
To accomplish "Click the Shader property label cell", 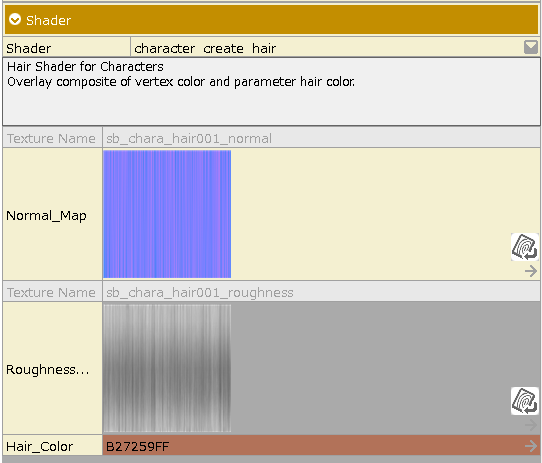I will (x=67, y=48).
